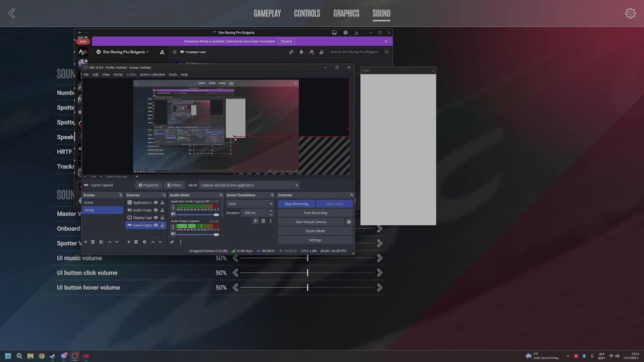Move scene up in Scenes dock

110,242
